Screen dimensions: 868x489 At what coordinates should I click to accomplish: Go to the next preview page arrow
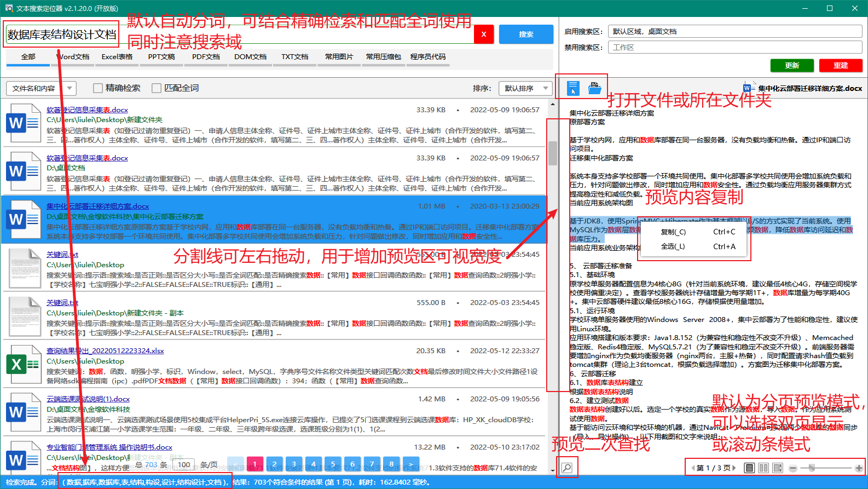point(734,468)
